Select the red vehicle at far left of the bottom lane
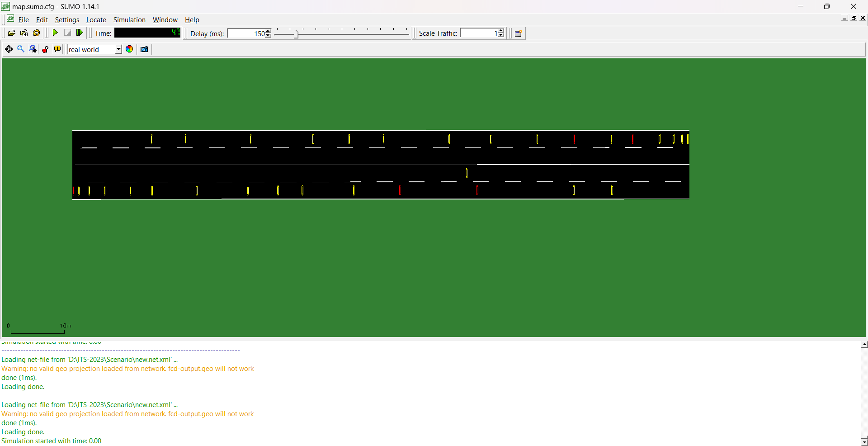This screenshot has height=446, width=868. tap(74, 191)
